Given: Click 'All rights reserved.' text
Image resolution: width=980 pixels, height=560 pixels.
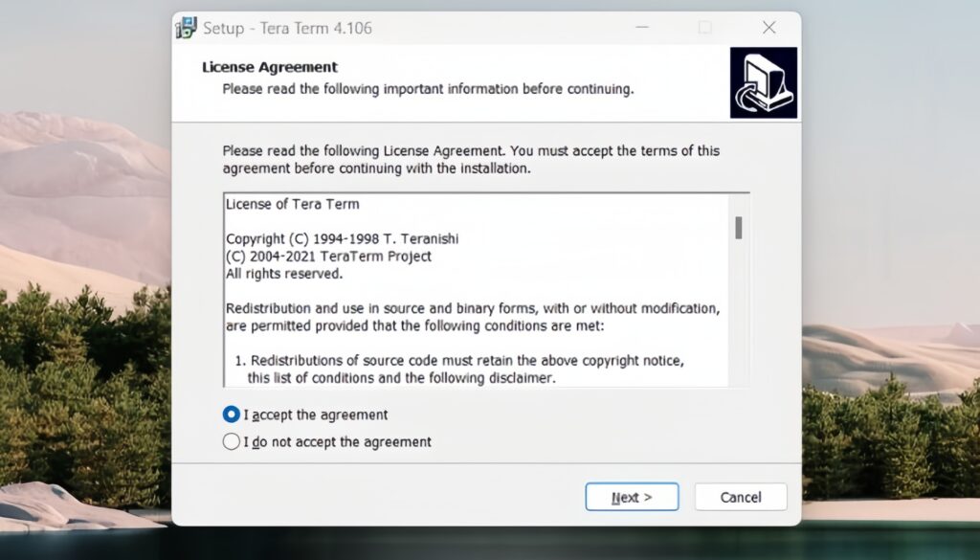Looking at the screenshot, I should pos(284,274).
